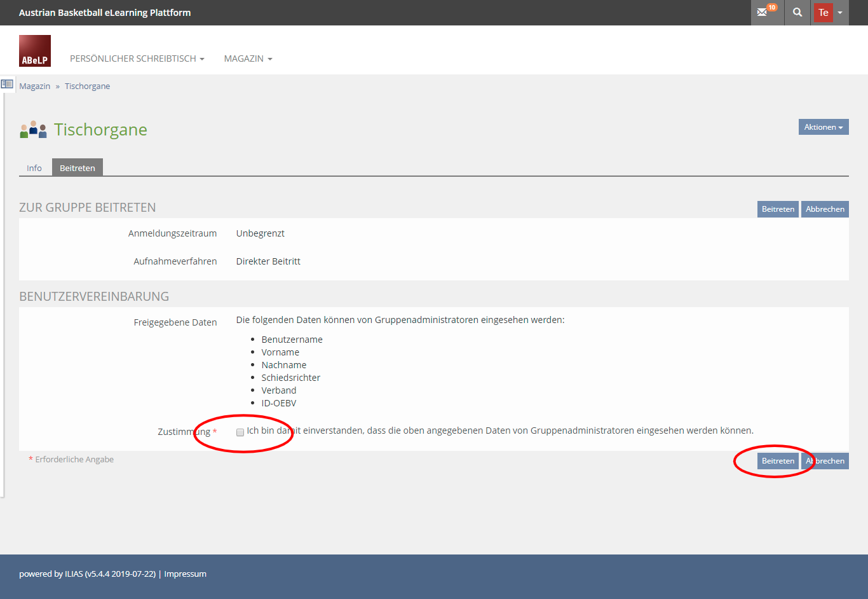Open the Magazin dropdown menu

[248, 59]
